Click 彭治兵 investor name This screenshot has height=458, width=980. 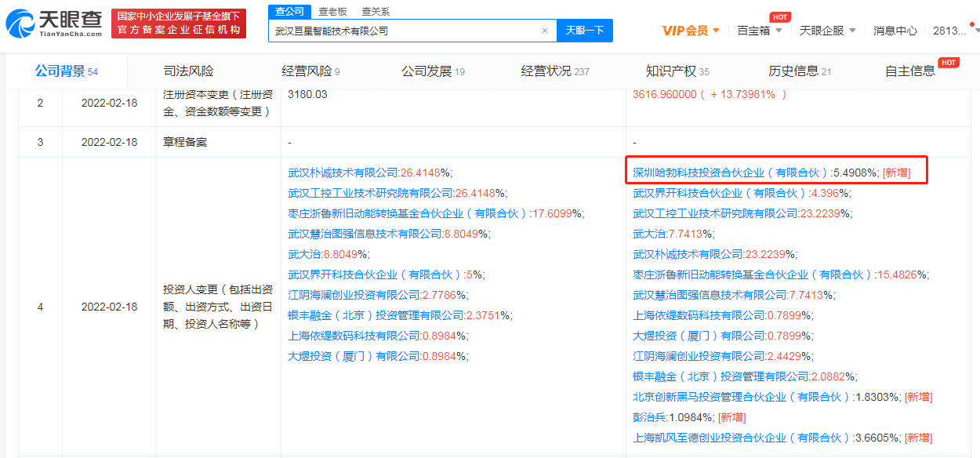(x=649, y=417)
